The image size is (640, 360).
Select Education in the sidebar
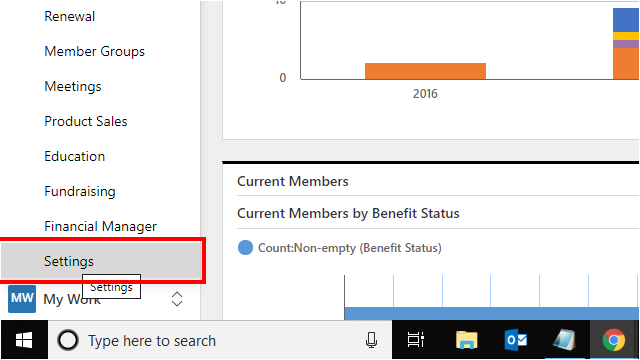pyautogui.click(x=74, y=156)
